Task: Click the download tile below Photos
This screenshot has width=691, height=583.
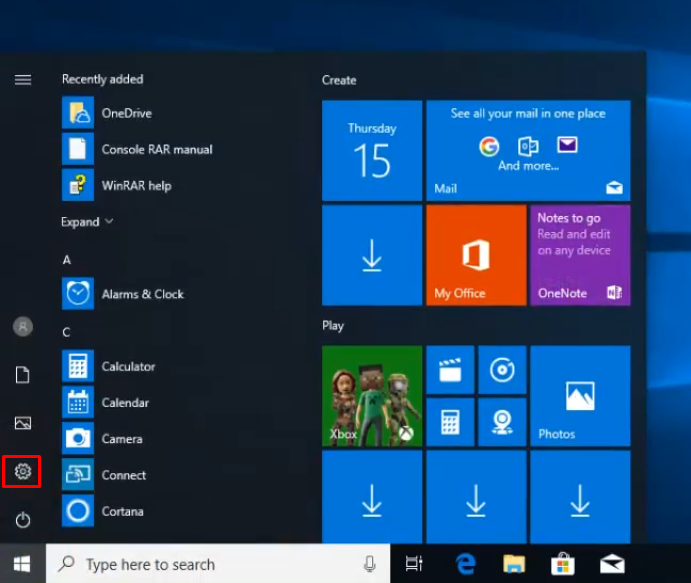Action: pos(580,497)
